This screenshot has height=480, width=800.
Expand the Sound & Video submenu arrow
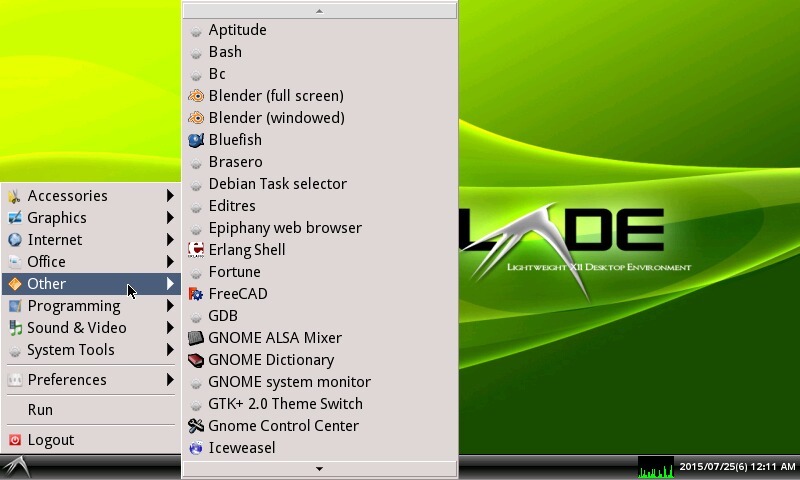click(x=170, y=328)
